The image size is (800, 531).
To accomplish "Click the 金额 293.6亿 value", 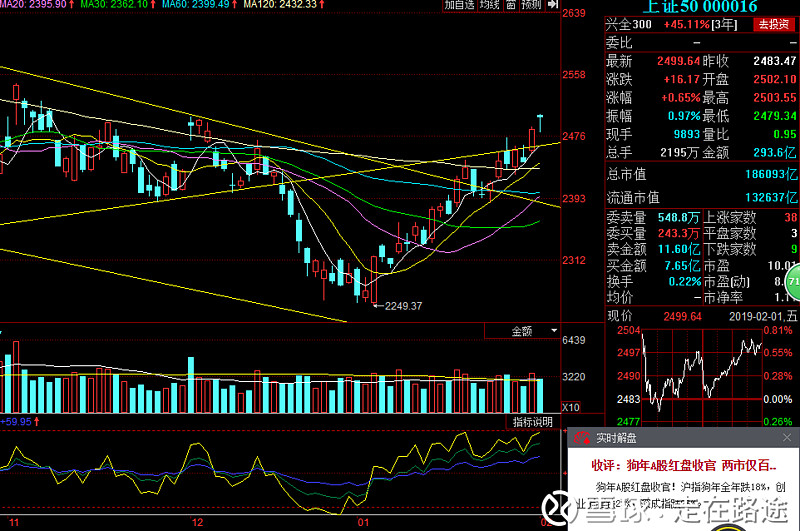I will coord(774,153).
